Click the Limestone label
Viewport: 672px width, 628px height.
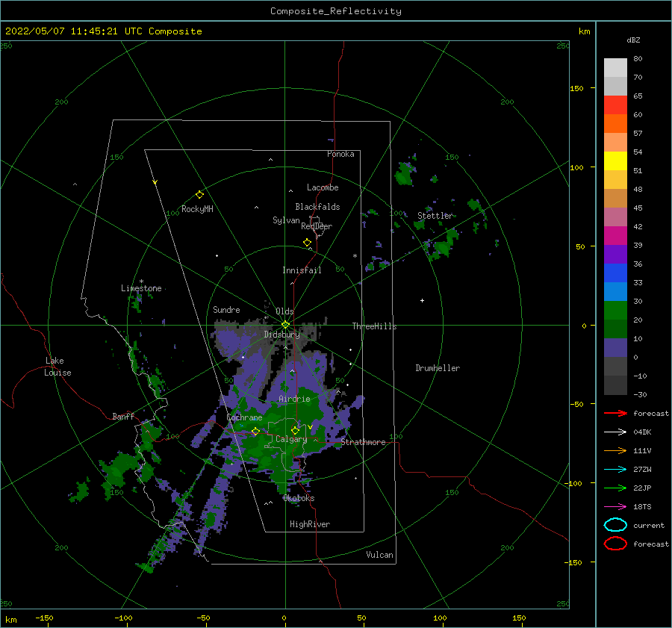[141, 288]
